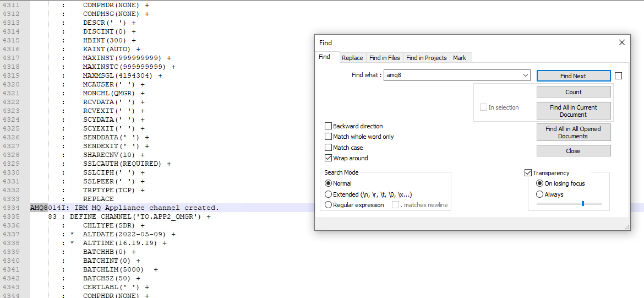644x298 pixels.
Task: Click the Find dialog resize grip
Action: [x=627, y=227]
